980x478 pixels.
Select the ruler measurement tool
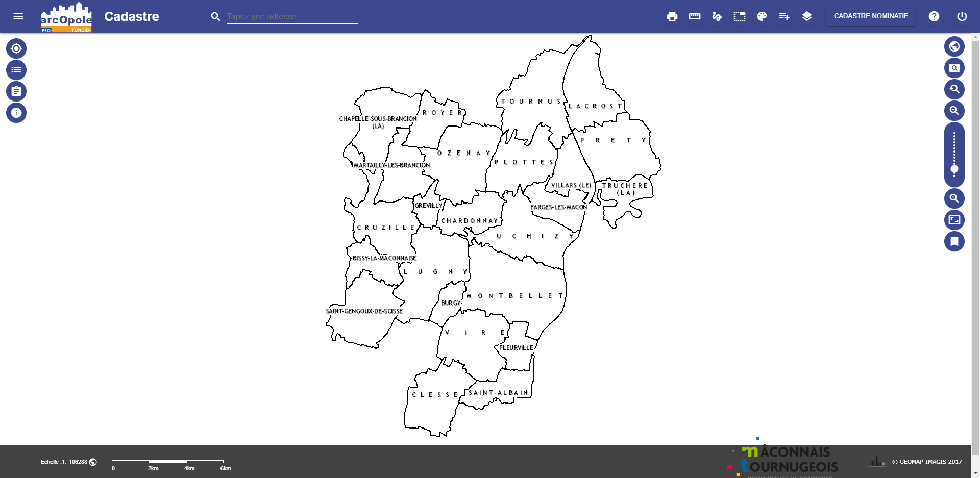(694, 16)
